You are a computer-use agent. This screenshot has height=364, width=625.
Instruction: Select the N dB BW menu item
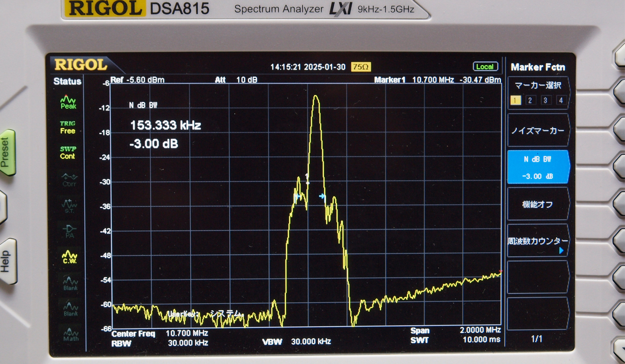[537, 167]
